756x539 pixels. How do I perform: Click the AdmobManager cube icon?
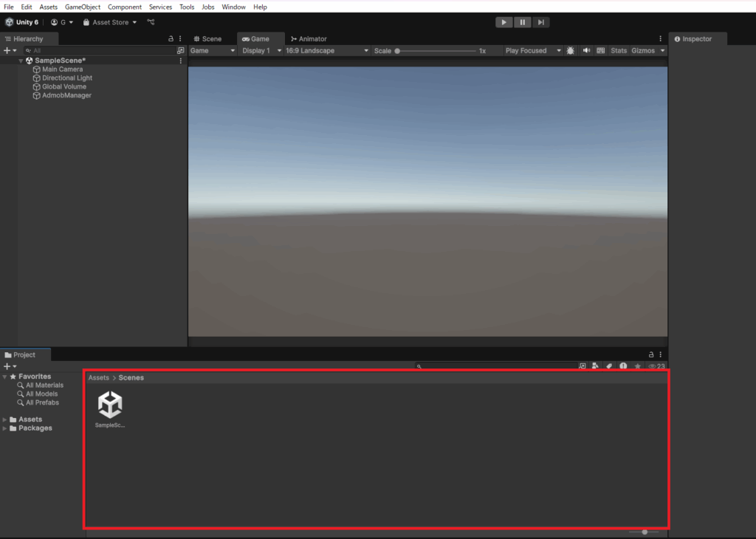point(36,95)
